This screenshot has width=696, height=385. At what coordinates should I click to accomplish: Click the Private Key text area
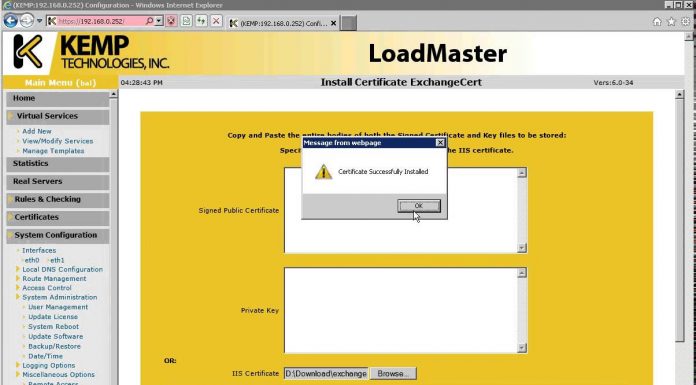coord(401,310)
